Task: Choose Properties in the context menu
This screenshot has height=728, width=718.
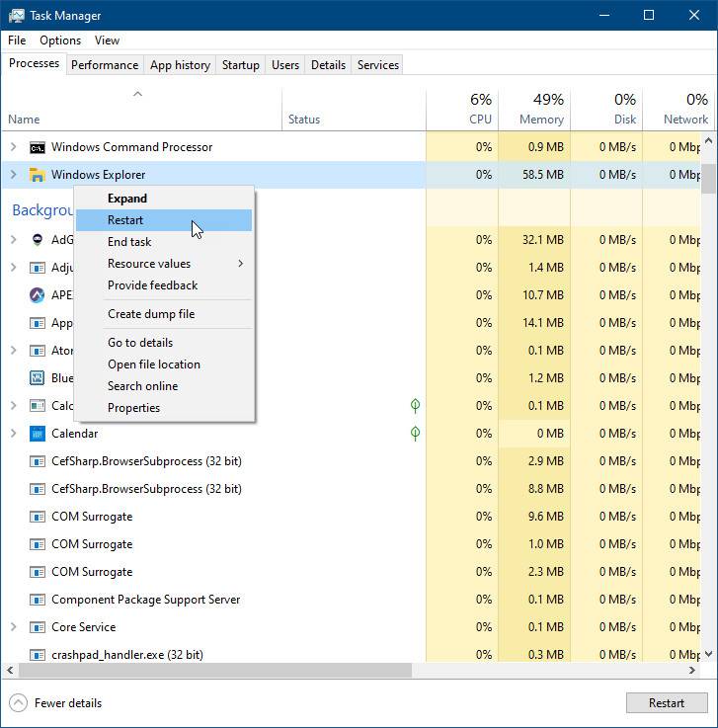Action: (x=164, y=408)
